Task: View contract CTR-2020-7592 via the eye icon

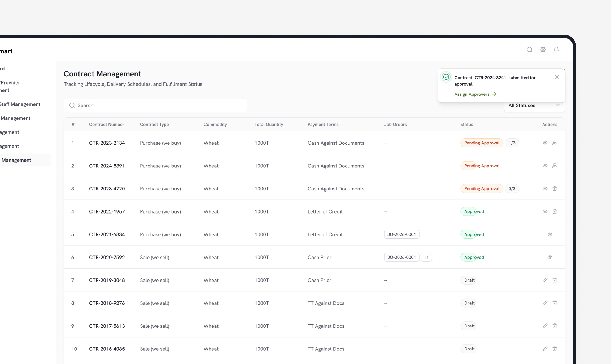Action: click(550, 257)
